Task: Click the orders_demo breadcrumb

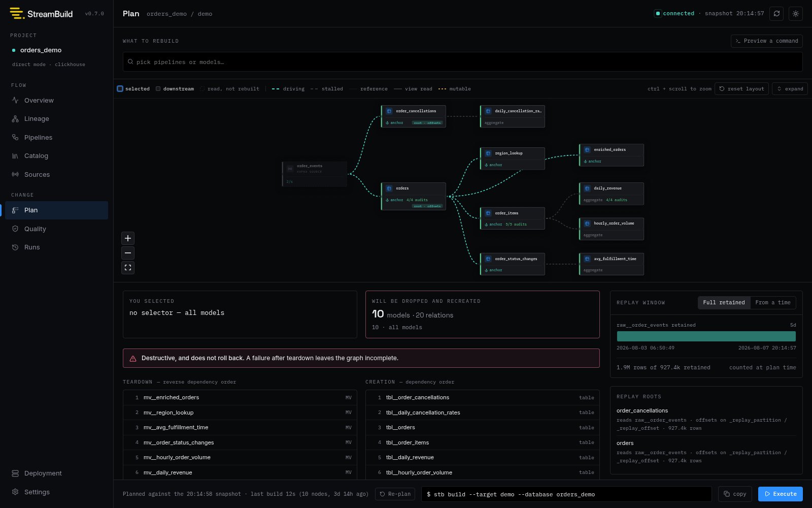Action: click(166, 14)
